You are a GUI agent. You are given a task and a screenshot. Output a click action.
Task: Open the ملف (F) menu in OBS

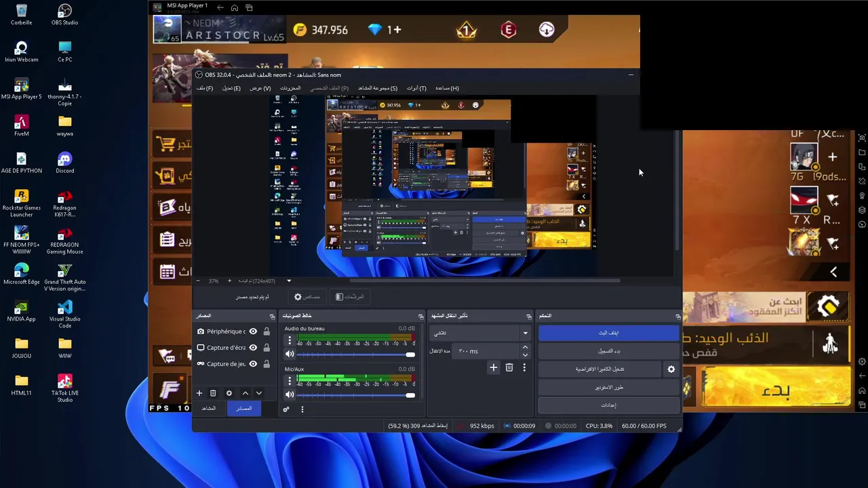[204, 88]
